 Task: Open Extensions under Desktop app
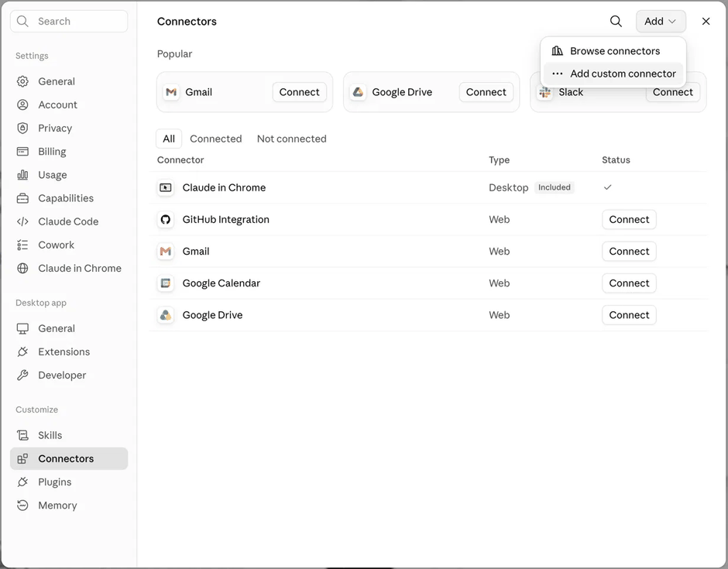(69, 351)
